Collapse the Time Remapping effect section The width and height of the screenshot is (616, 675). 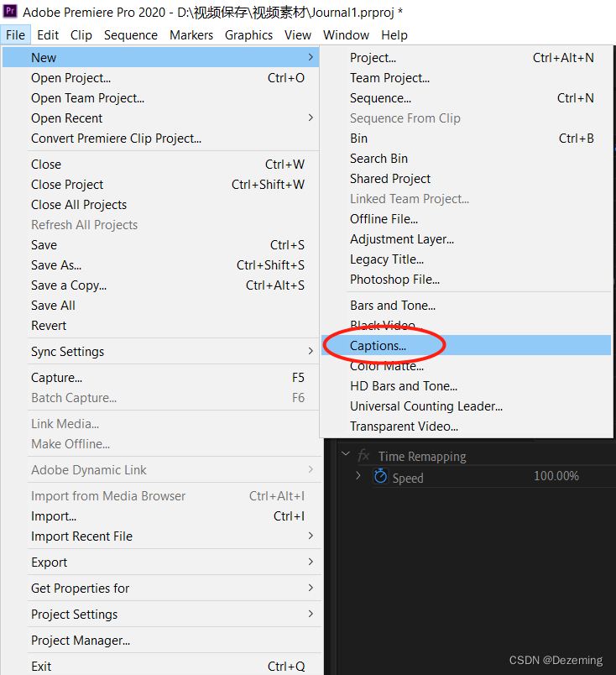pyautogui.click(x=345, y=453)
